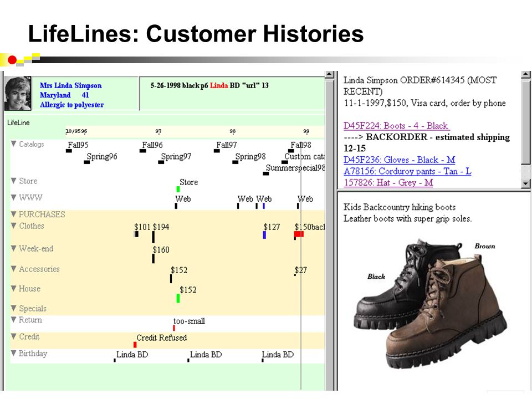
Task: Open the 157826 Hat - Grey - M link
Action: coord(388,182)
